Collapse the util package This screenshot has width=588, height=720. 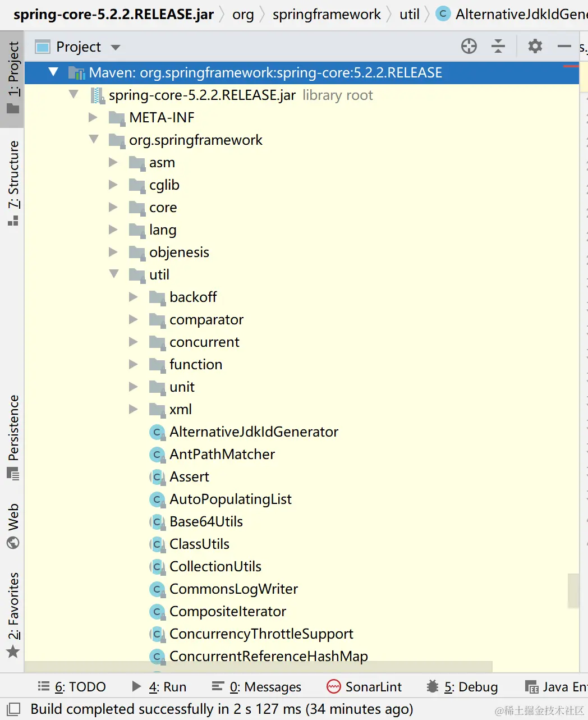[x=114, y=274]
